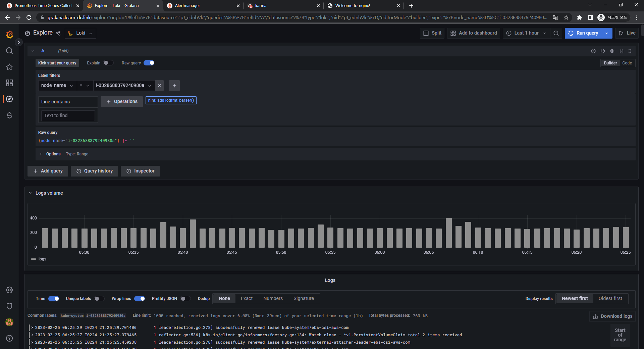Click the zoom out time range icon
The height and width of the screenshot is (349, 644).
click(x=556, y=33)
